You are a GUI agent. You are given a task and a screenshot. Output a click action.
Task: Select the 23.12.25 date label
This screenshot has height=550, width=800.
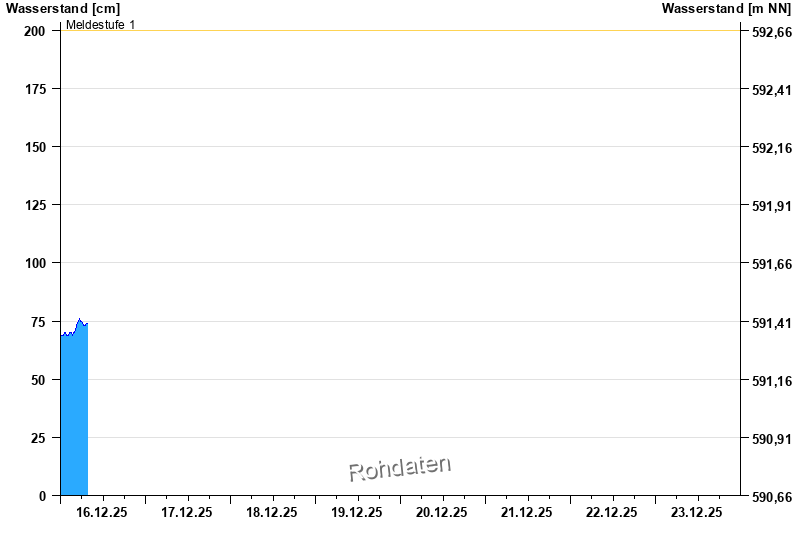[x=697, y=512]
